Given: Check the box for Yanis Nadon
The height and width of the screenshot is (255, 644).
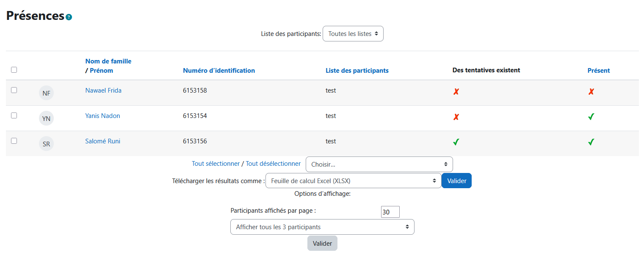Looking at the screenshot, I should [x=14, y=115].
